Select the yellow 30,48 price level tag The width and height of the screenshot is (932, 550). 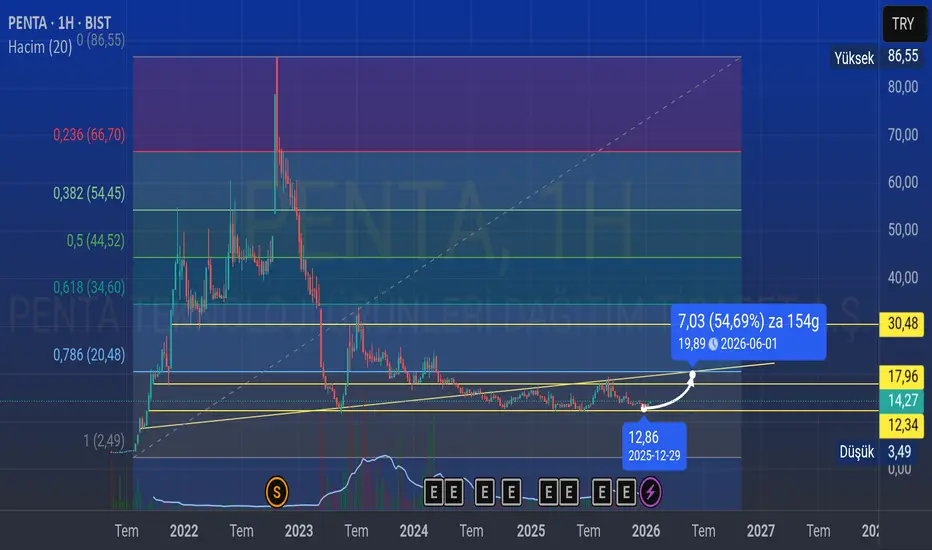[902, 324]
